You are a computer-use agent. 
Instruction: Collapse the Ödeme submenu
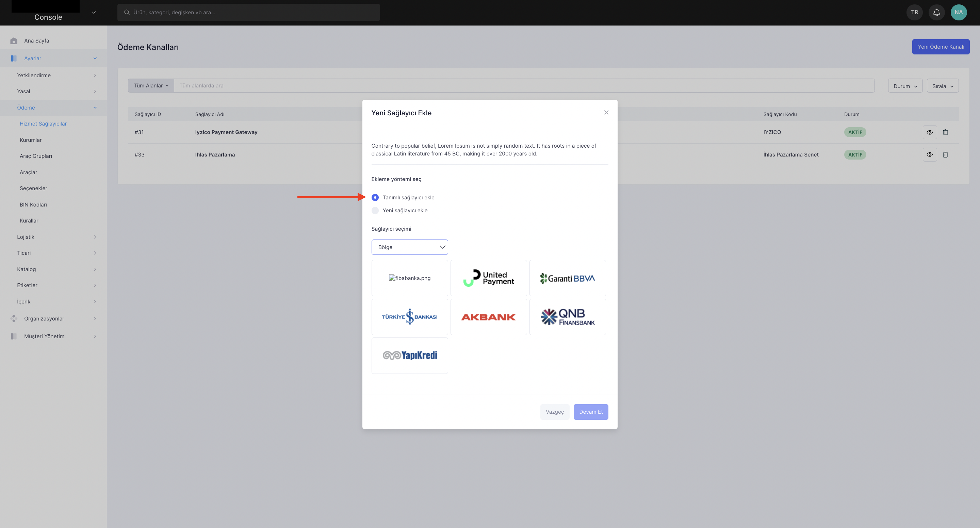click(x=95, y=108)
